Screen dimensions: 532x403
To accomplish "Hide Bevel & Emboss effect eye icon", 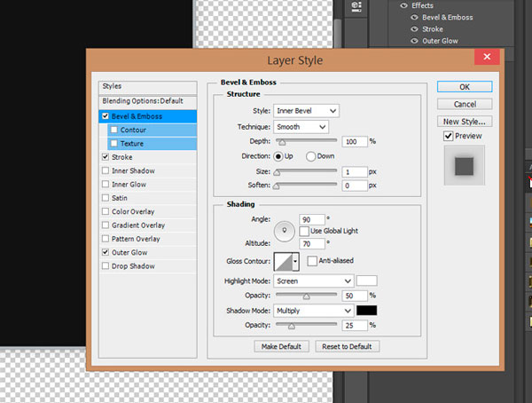I will [414, 18].
